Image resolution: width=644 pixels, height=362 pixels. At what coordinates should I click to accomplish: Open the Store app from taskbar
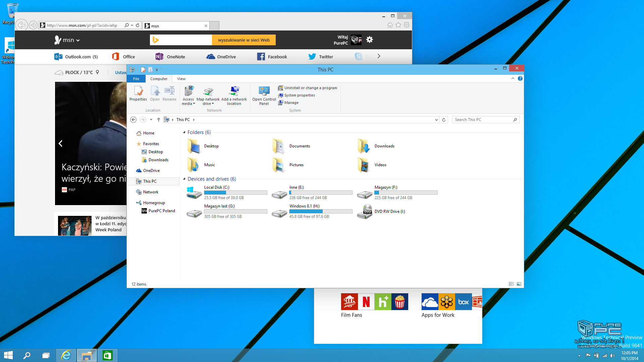point(107,355)
